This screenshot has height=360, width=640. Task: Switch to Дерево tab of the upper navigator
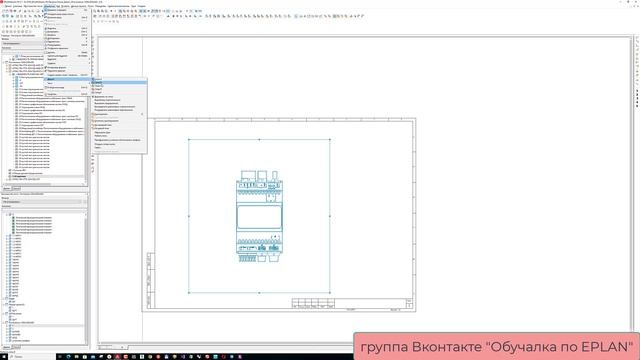click(7, 189)
